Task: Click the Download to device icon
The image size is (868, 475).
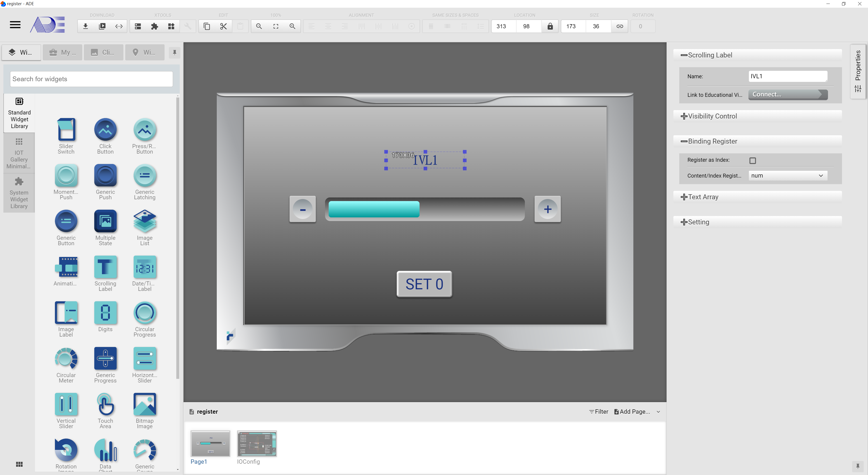Action: [86, 26]
